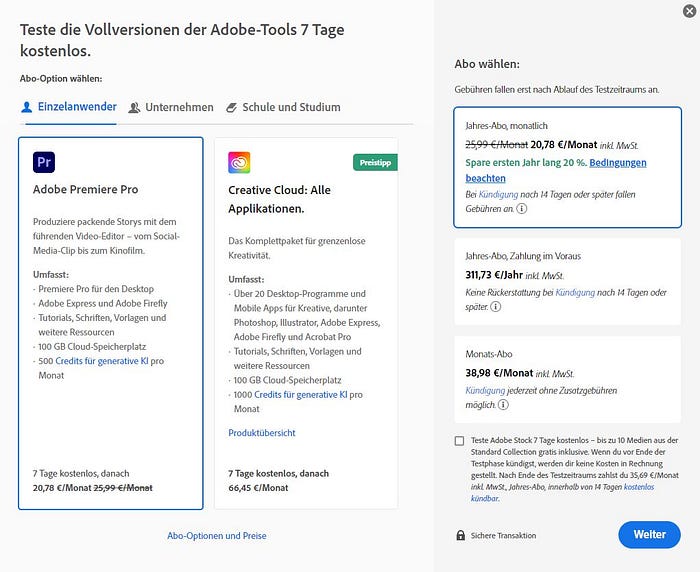Open the Produktübersicht link
Image resolution: width=700 pixels, height=572 pixels.
point(262,433)
